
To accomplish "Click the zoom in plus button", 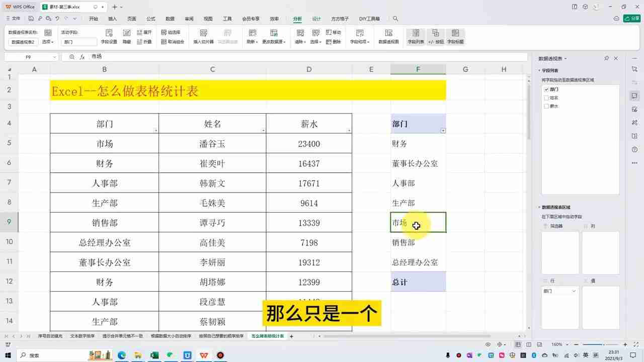I will pos(625,344).
